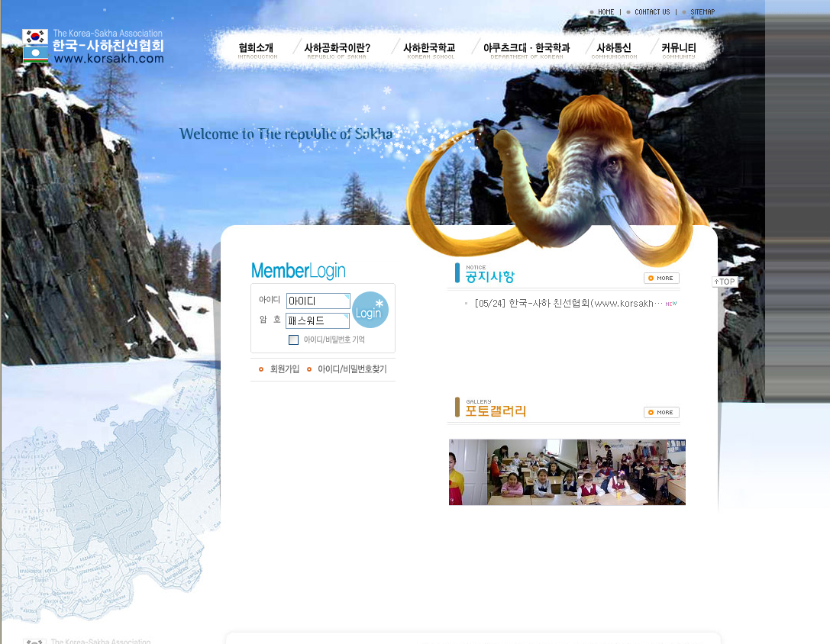This screenshot has width=830, height=644.
Task: Open MORE next to 포토갤러리 gallery
Action: 661,412
